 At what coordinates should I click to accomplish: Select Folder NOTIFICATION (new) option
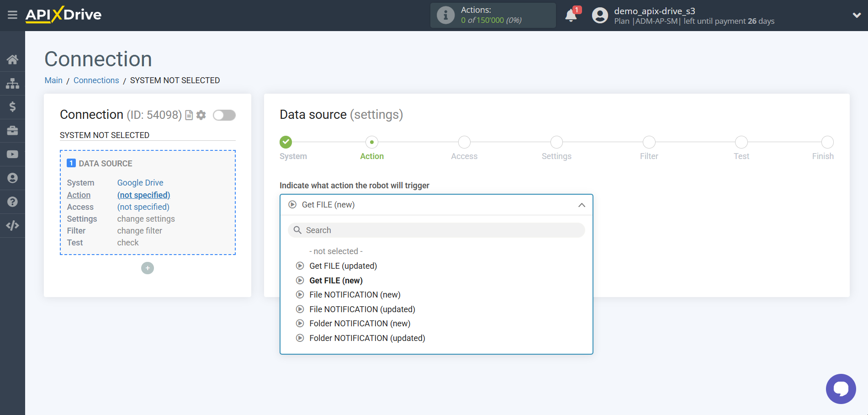360,324
